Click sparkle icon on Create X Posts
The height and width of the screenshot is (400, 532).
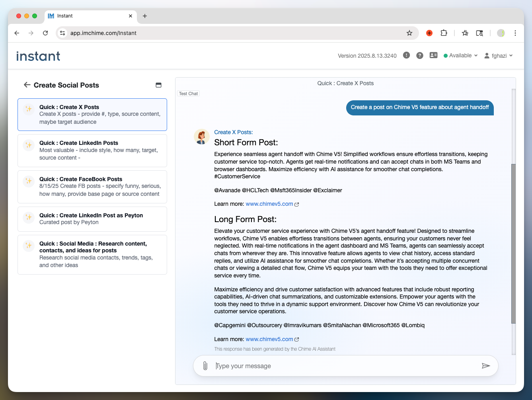click(29, 109)
